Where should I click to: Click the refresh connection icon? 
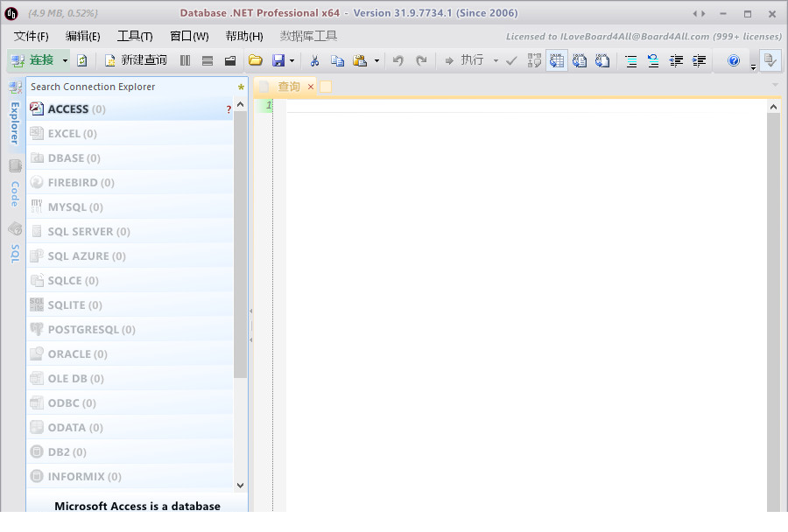pos(82,60)
